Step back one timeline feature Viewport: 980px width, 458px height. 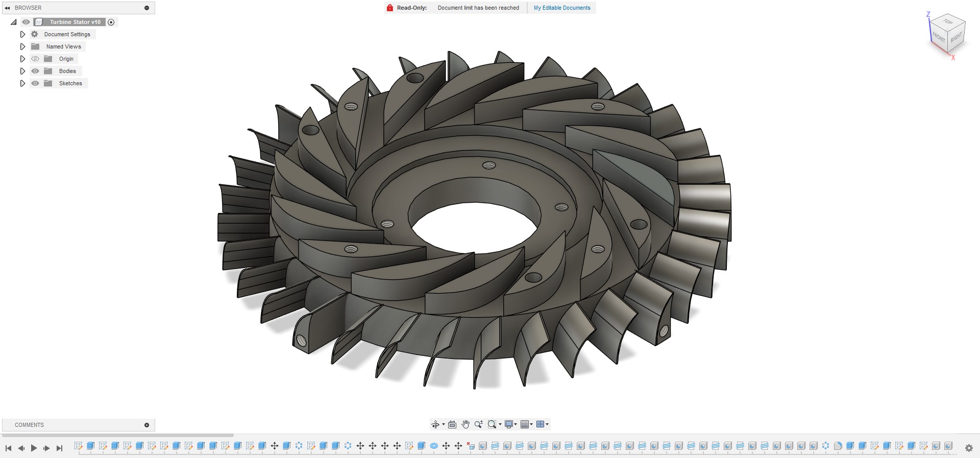pyautogui.click(x=21, y=448)
